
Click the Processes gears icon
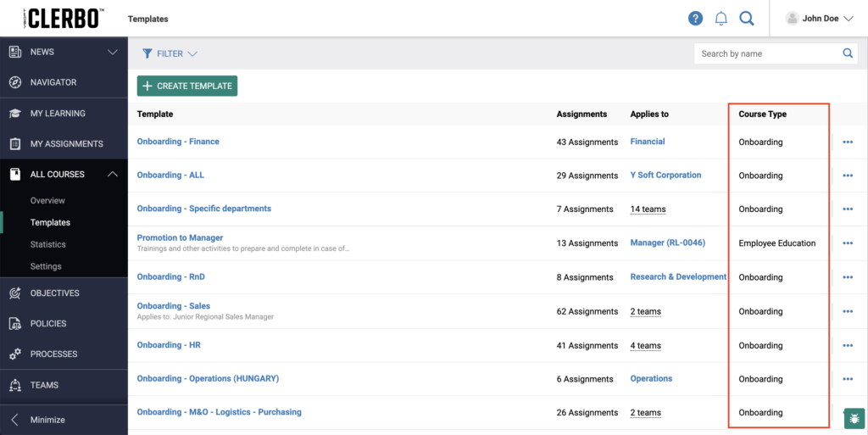click(x=15, y=354)
